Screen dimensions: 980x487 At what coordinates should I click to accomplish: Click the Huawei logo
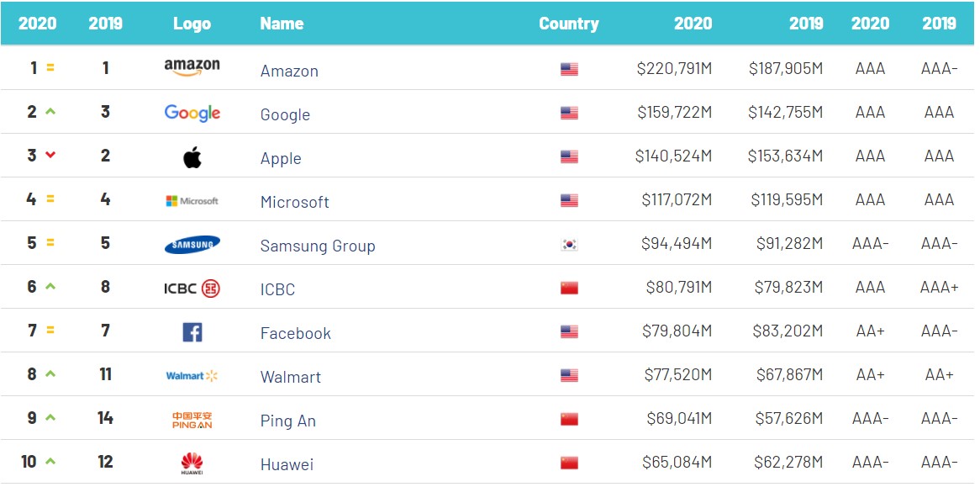(x=192, y=463)
